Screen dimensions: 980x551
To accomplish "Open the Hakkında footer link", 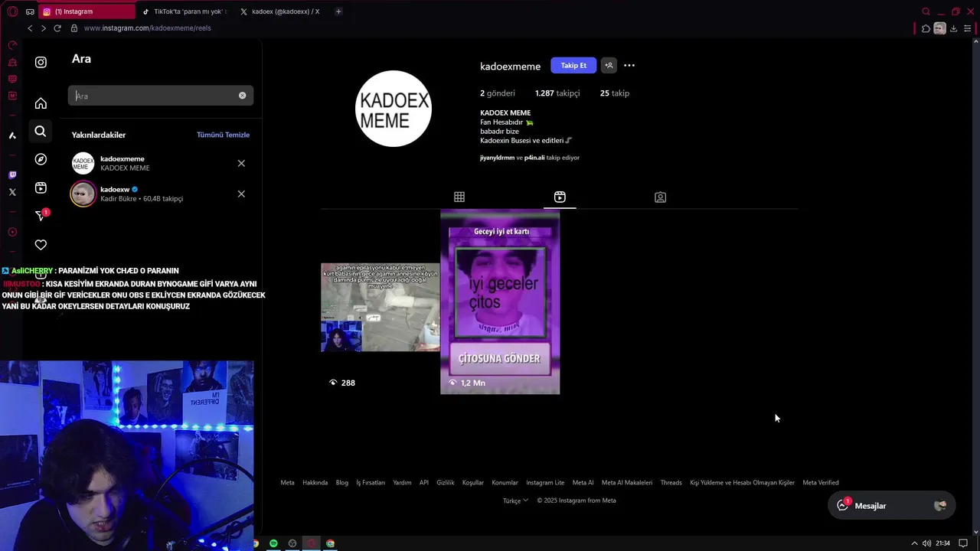I will pyautogui.click(x=315, y=483).
